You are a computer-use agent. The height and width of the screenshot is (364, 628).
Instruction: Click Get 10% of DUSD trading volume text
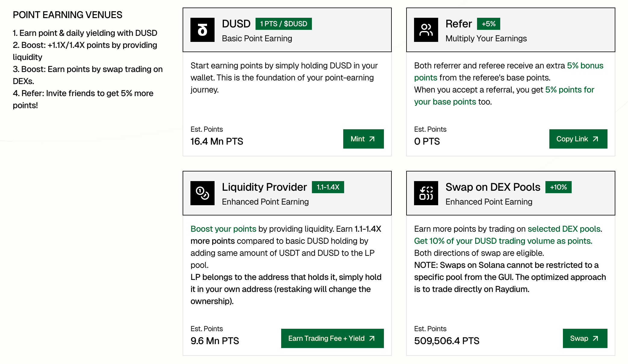point(503,241)
